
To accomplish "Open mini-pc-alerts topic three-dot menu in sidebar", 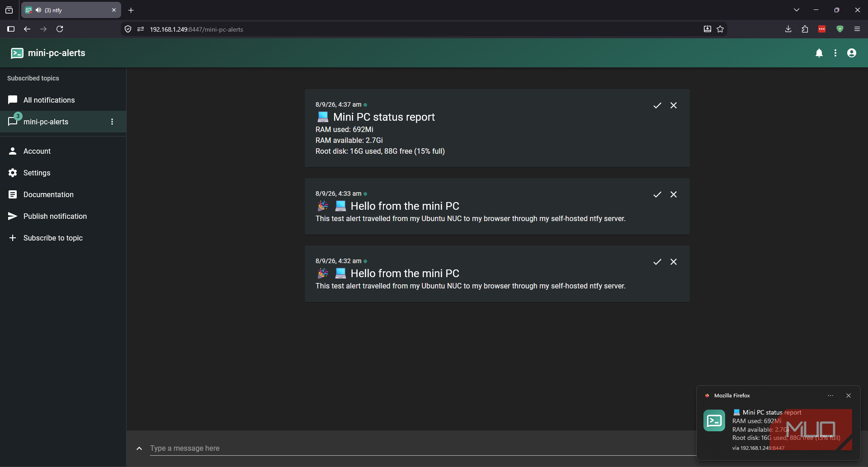I will tap(112, 122).
